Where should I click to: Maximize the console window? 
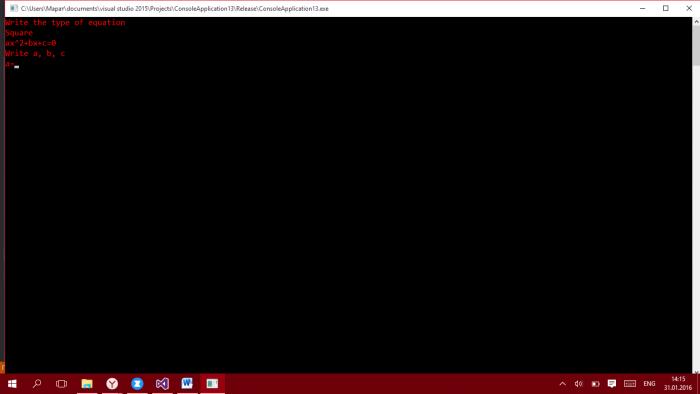click(666, 8)
